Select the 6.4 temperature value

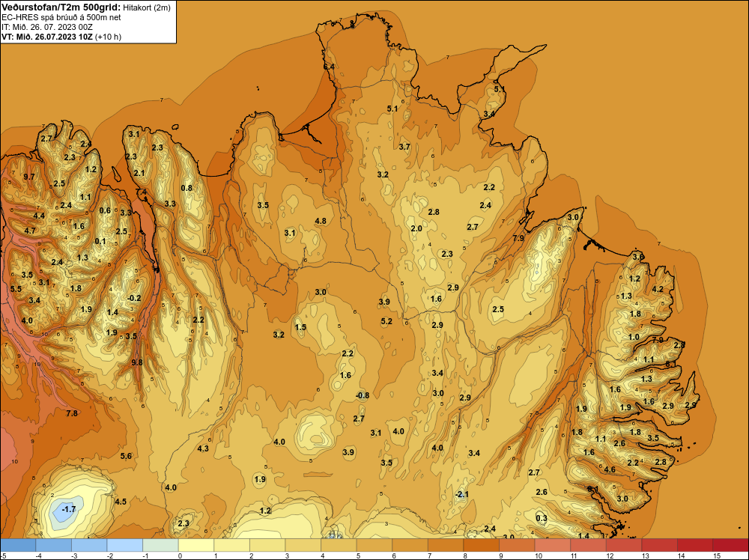329,67
